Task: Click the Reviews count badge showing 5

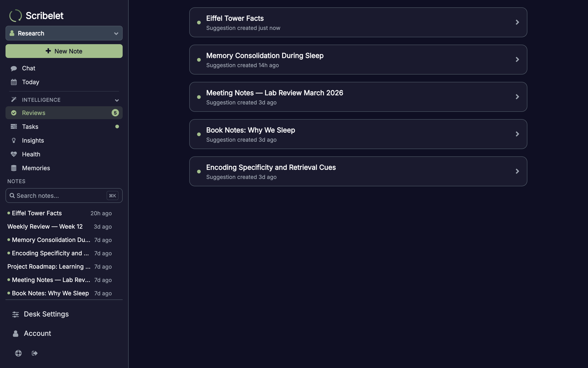Action: click(x=115, y=113)
